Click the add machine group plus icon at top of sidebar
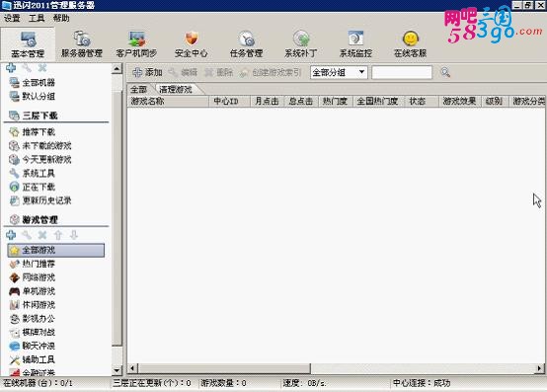This screenshot has width=547, height=392. (11, 68)
